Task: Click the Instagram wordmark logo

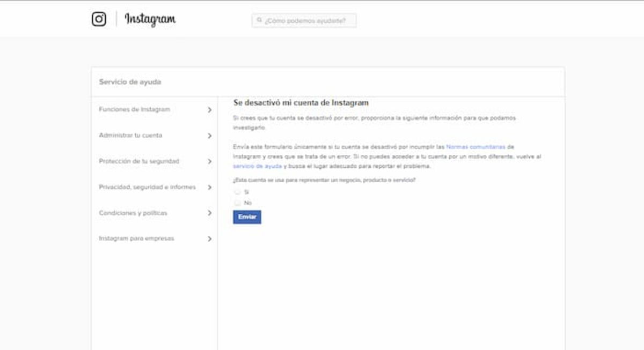Action: tap(150, 19)
